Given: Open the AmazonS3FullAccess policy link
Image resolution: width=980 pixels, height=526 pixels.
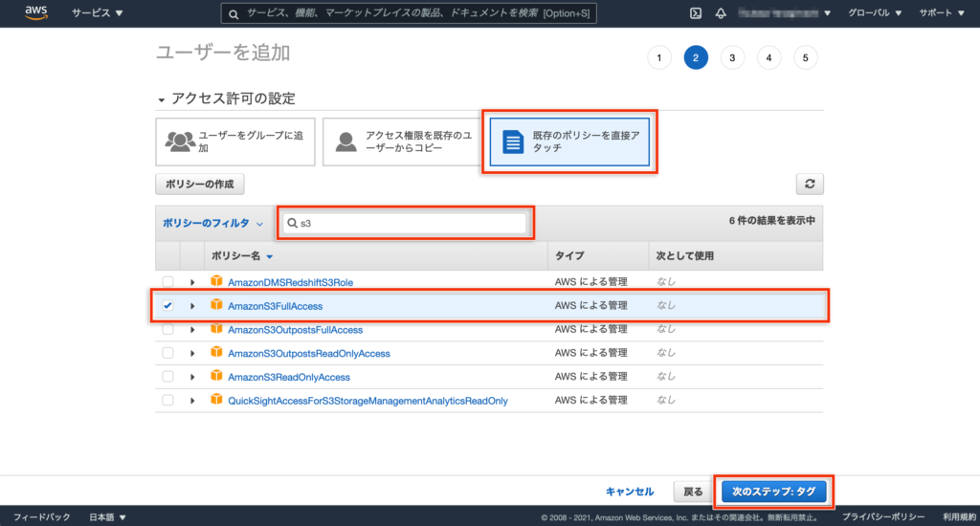Looking at the screenshot, I should pyautogui.click(x=275, y=306).
